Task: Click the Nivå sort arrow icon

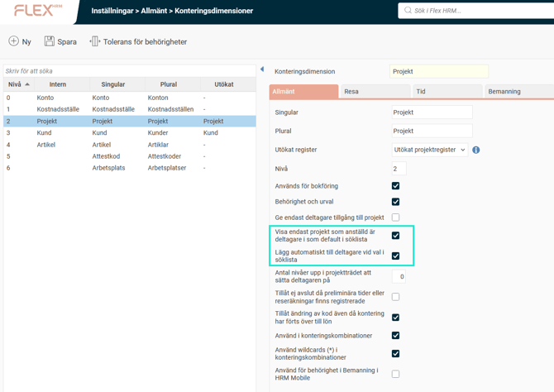Action: [27, 84]
